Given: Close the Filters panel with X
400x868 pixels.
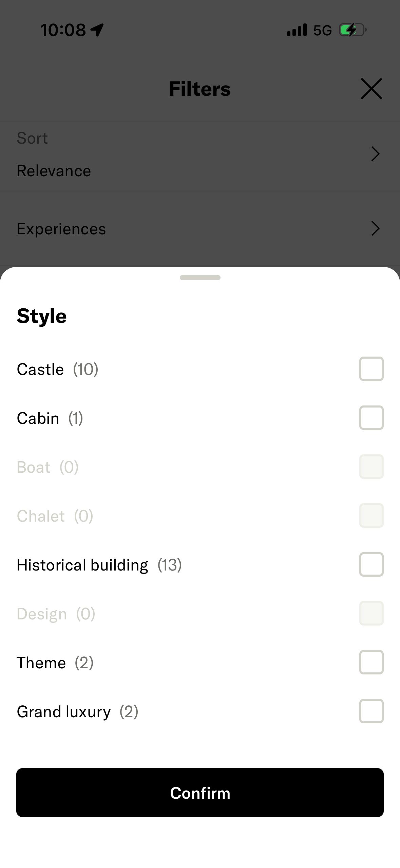Looking at the screenshot, I should tap(371, 89).
